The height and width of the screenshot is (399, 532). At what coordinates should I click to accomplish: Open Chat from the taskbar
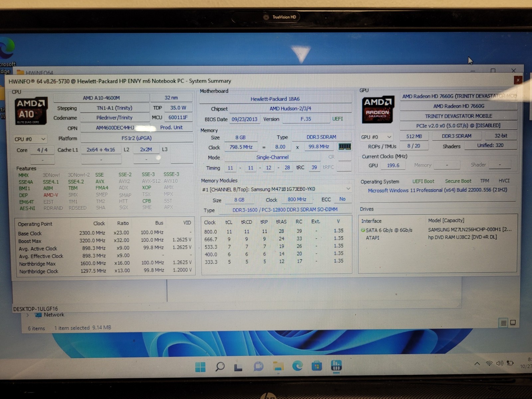(x=258, y=366)
